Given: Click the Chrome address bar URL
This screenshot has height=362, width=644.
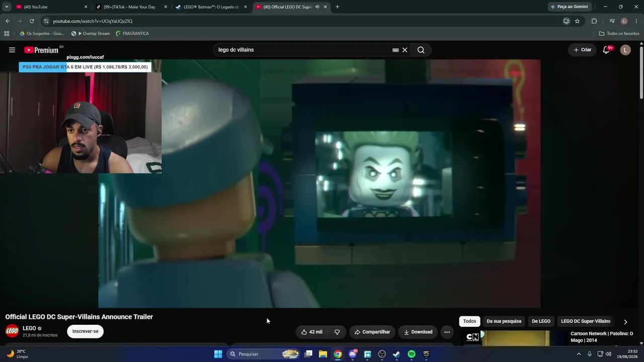Looking at the screenshot, I should [93, 21].
